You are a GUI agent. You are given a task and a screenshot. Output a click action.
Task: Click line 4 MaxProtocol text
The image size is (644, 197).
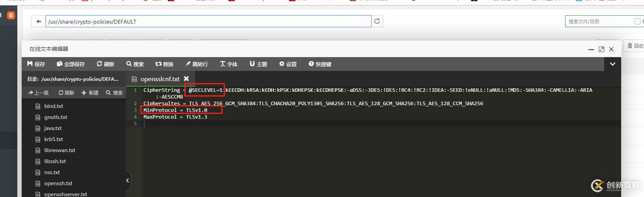click(175, 117)
